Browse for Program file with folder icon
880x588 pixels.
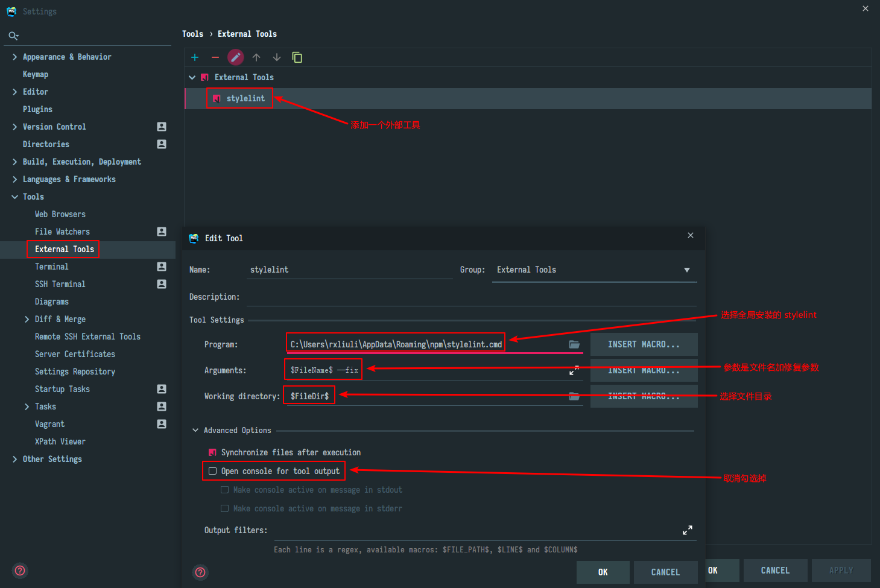pos(574,344)
